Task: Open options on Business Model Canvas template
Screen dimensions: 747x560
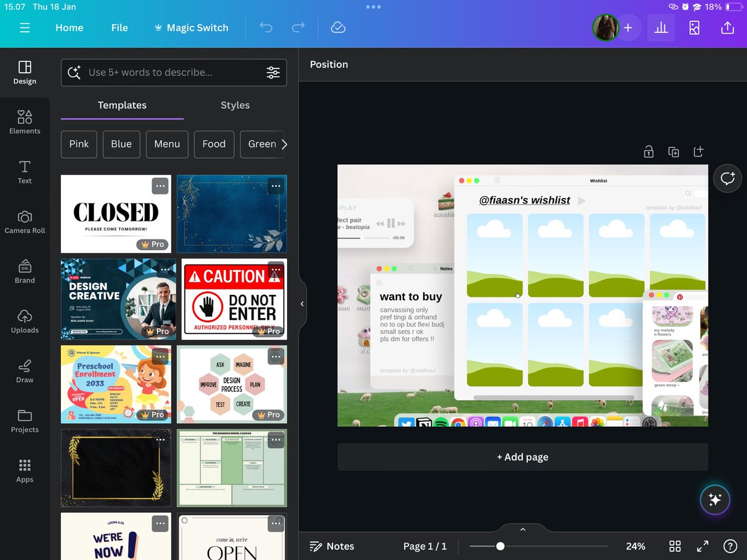Action: click(x=276, y=440)
